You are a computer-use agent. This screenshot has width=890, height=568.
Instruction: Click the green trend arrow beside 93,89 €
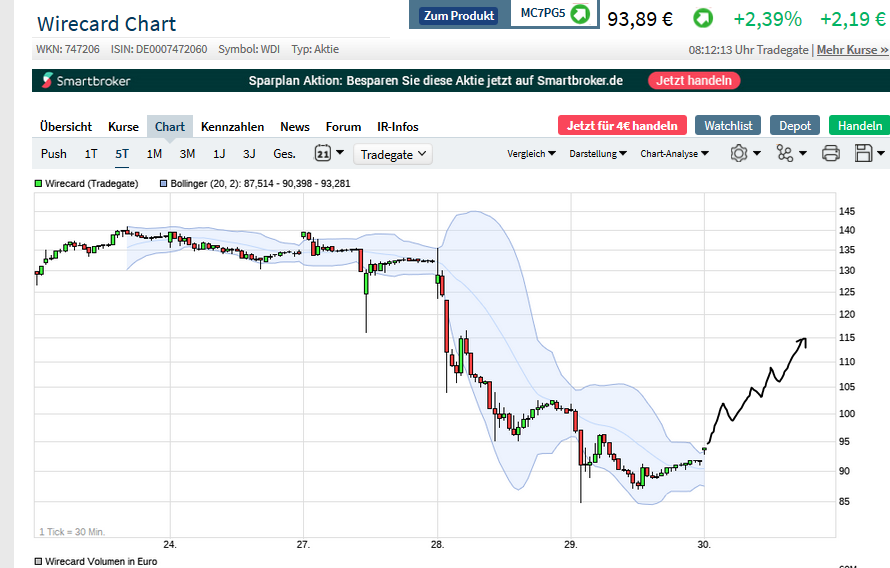coord(703,19)
